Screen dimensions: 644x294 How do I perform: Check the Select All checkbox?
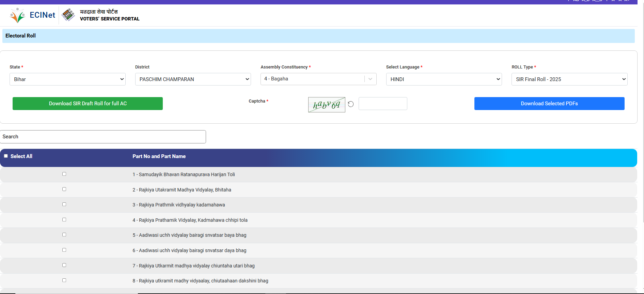click(6, 156)
